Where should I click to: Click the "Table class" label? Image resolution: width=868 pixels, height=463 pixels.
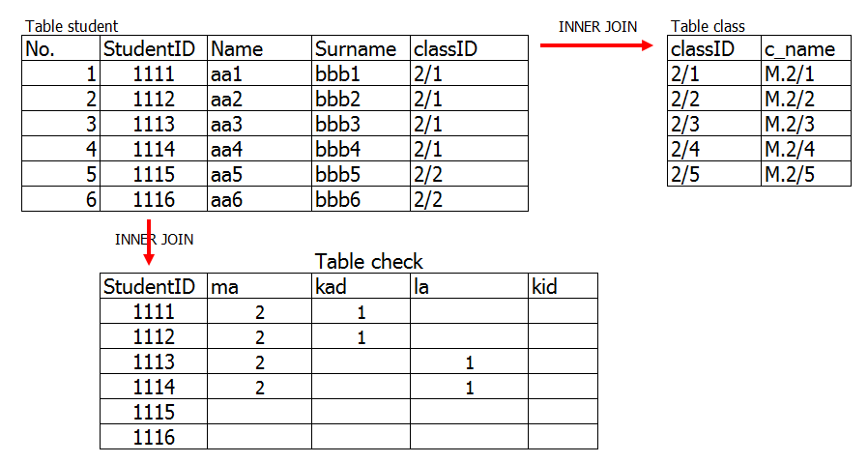708,26
